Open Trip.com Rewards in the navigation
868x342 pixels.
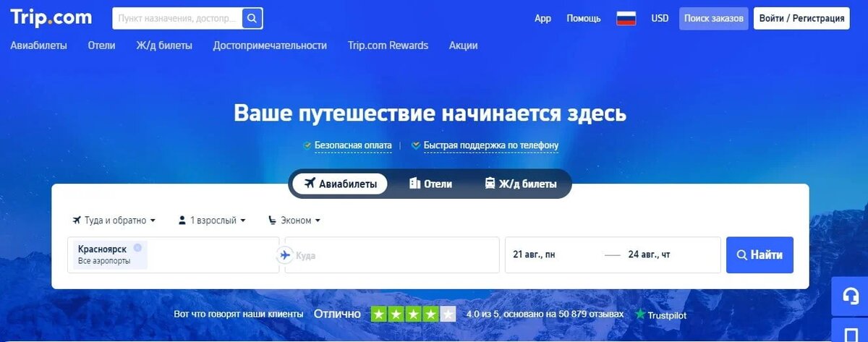click(388, 46)
